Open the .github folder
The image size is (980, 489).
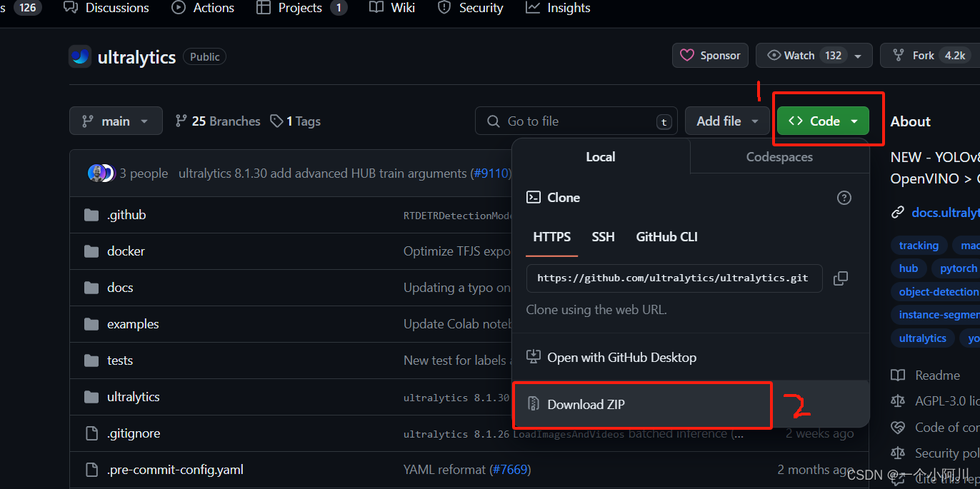126,215
